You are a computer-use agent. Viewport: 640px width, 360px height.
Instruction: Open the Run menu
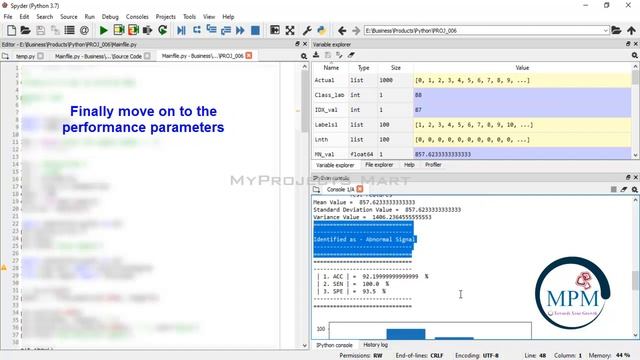[x=89, y=17]
